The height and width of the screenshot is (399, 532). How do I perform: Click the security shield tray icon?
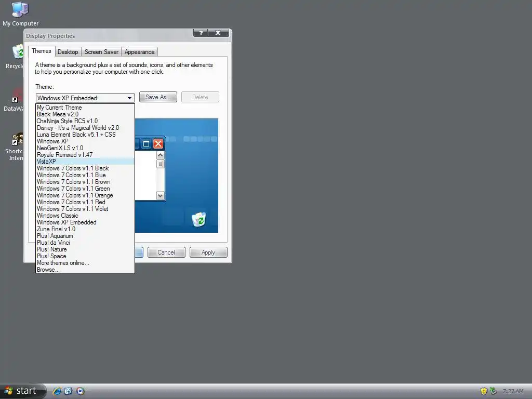[484, 391]
